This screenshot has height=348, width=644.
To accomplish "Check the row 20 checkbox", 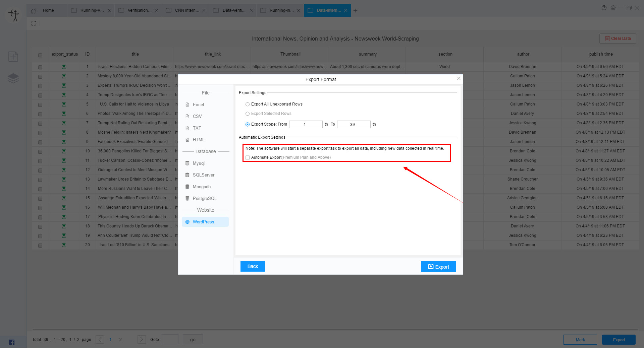I will click(40, 246).
